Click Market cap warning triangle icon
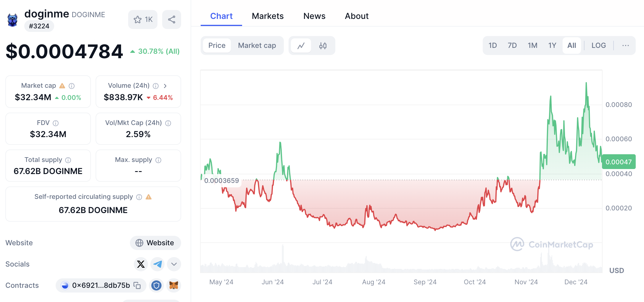 [62, 86]
